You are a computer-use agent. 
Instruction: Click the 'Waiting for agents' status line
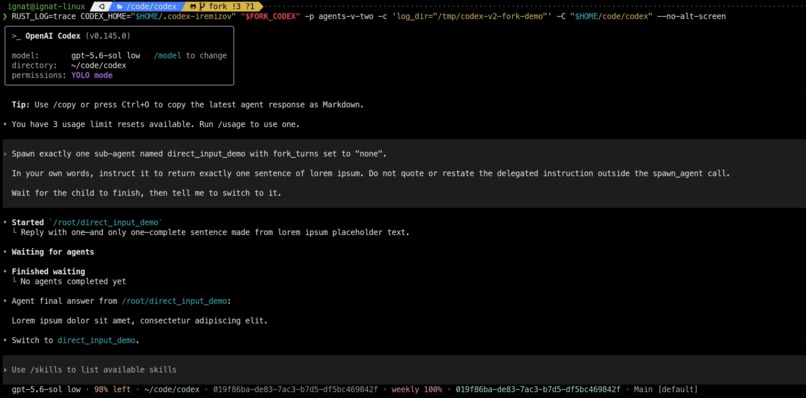click(x=52, y=252)
